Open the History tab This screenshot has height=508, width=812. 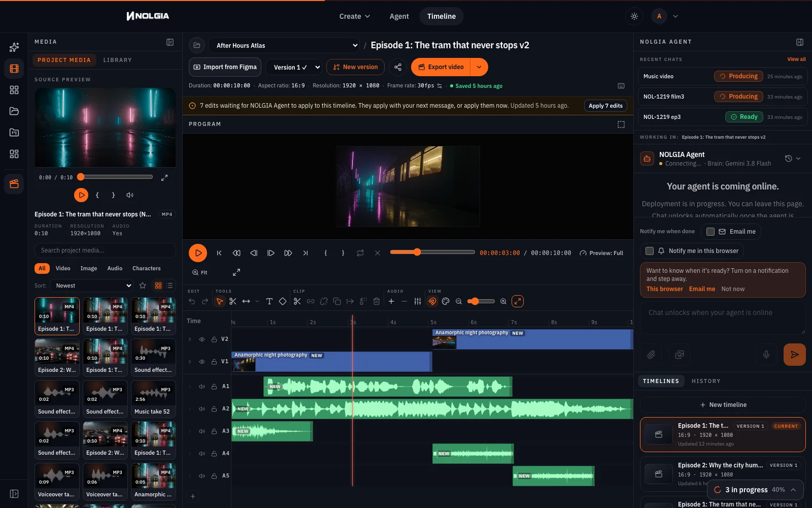pyautogui.click(x=706, y=381)
